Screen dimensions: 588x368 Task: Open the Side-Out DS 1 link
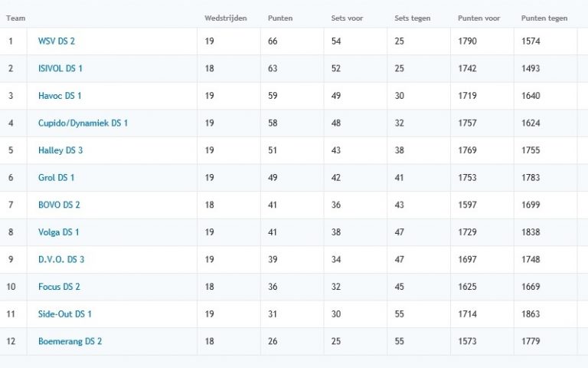(x=65, y=314)
